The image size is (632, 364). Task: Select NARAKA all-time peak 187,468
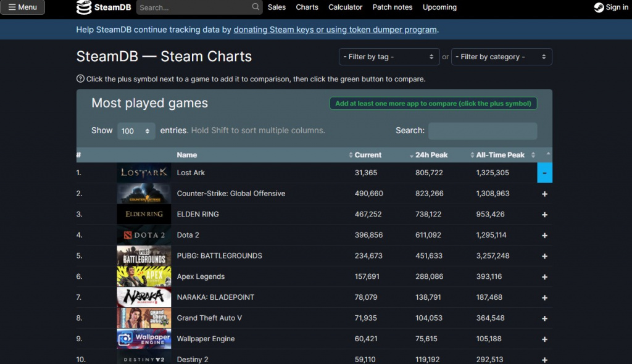click(x=489, y=297)
